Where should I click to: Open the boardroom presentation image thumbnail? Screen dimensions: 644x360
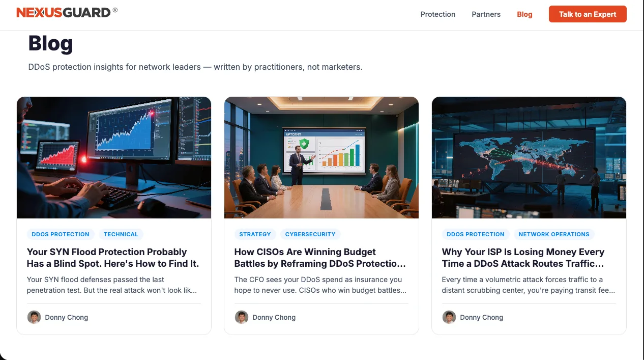click(x=321, y=157)
